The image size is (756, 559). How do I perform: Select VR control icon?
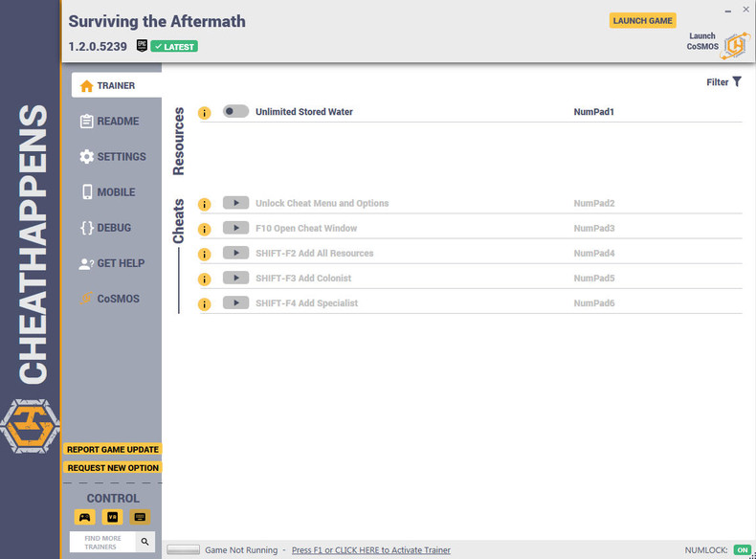112,517
